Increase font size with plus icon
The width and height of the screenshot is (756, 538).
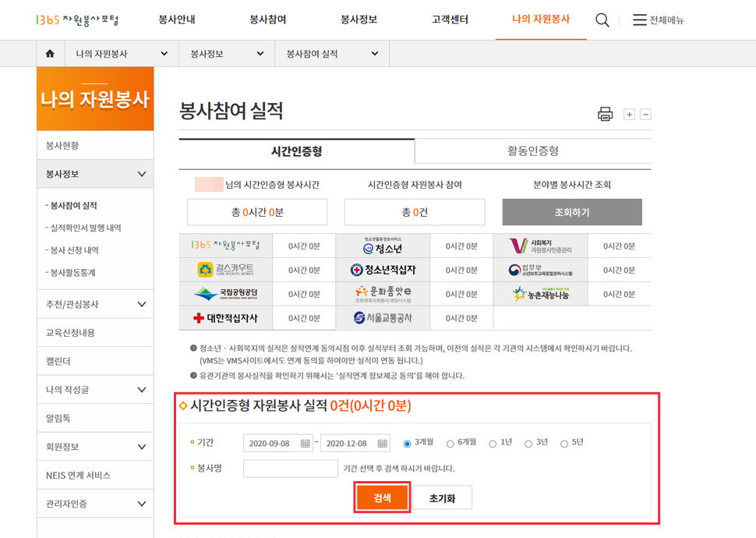629,115
